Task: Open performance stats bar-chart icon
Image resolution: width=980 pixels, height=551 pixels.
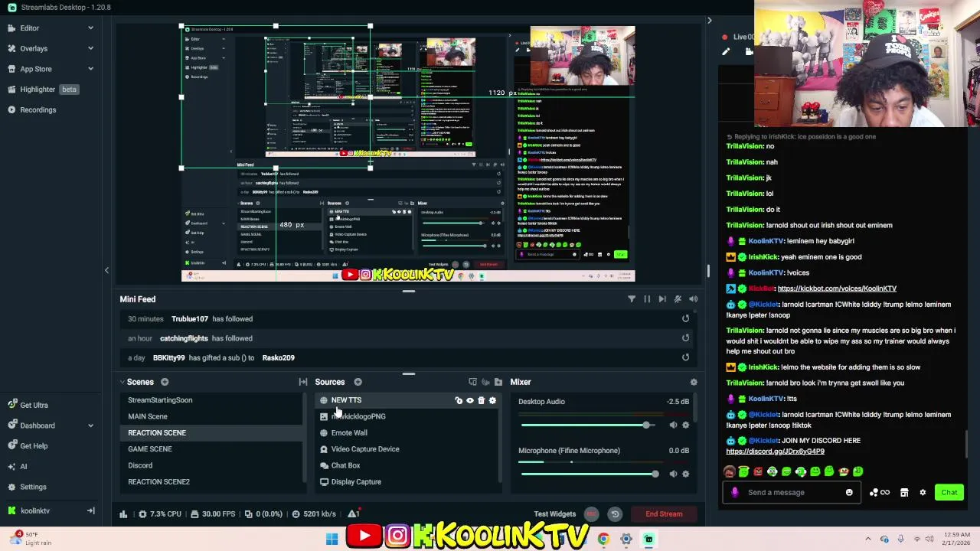Action: pos(123,514)
